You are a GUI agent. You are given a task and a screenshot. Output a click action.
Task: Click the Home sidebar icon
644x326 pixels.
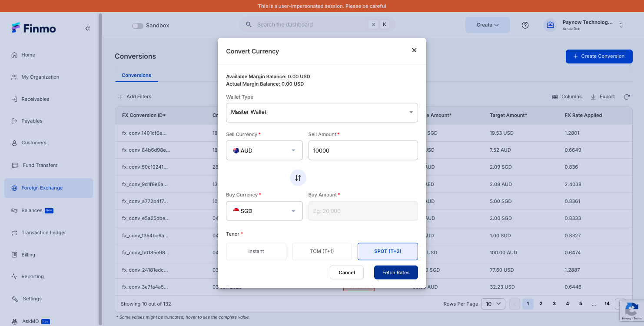coord(14,55)
